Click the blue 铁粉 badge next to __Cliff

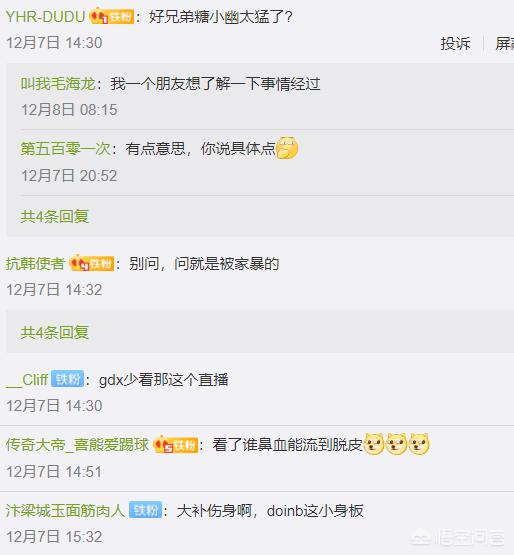point(68,379)
